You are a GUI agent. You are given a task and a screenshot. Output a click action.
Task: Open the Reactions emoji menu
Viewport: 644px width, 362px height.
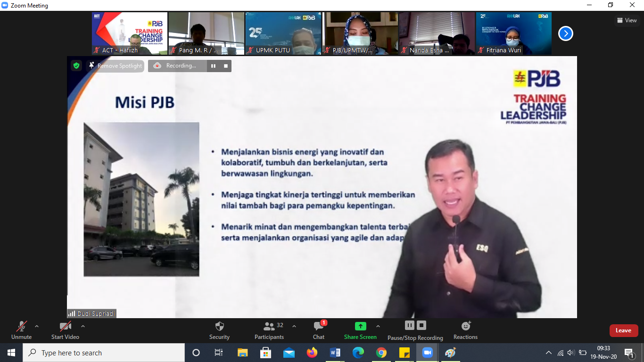465,326
